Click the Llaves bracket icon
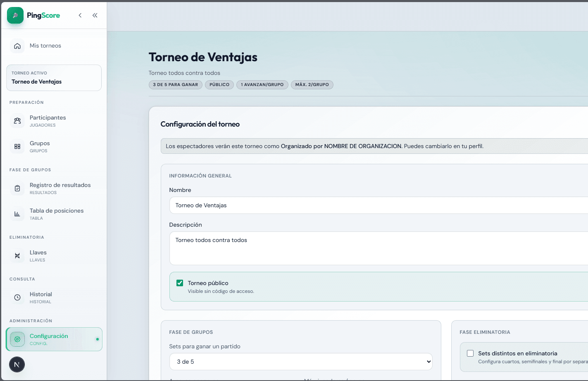 [17, 256]
